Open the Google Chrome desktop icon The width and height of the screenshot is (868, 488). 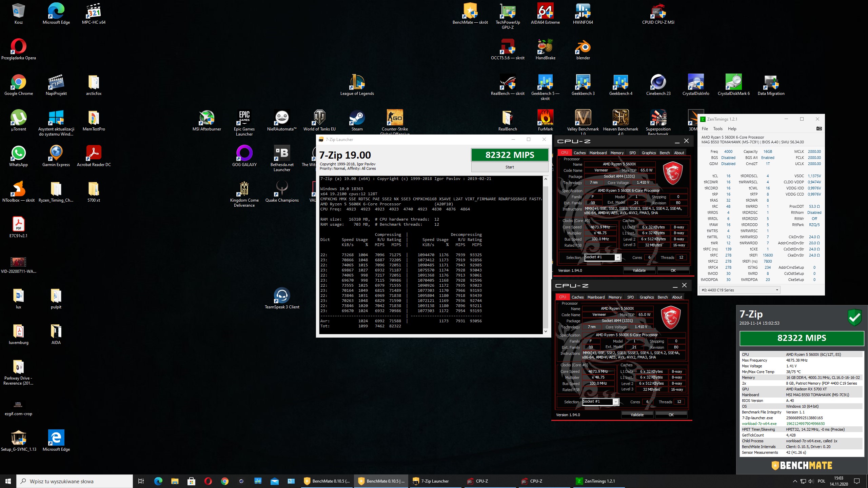18,85
